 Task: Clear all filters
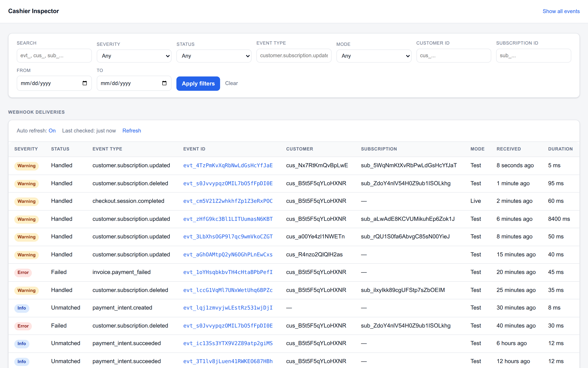coord(231,83)
